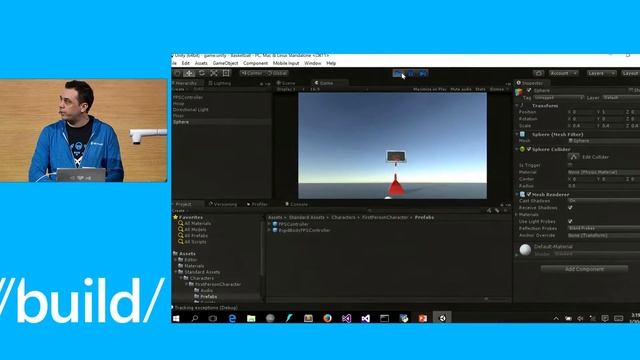640x360 pixels.
Task: Switch to the Project tab
Action: click(183, 204)
